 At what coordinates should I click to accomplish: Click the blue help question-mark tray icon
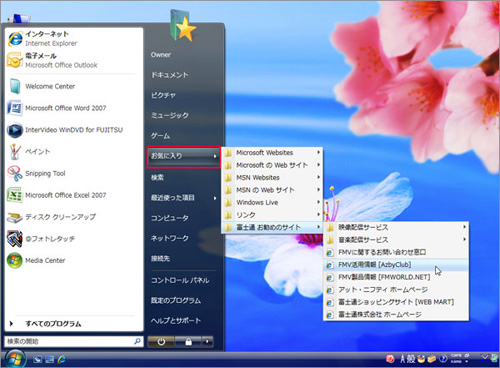[443, 359]
